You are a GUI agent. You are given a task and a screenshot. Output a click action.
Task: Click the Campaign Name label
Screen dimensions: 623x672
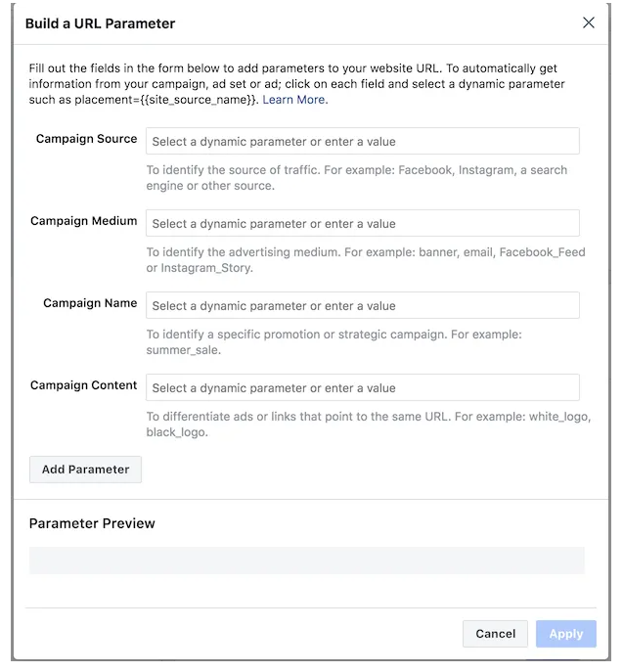click(x=90, y=303)
